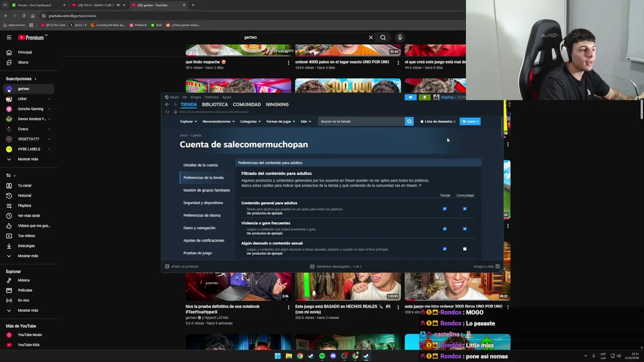644x362 pixels.
Task: Run the YouTube search magnifier button
Action: click(x=383, y=37)
